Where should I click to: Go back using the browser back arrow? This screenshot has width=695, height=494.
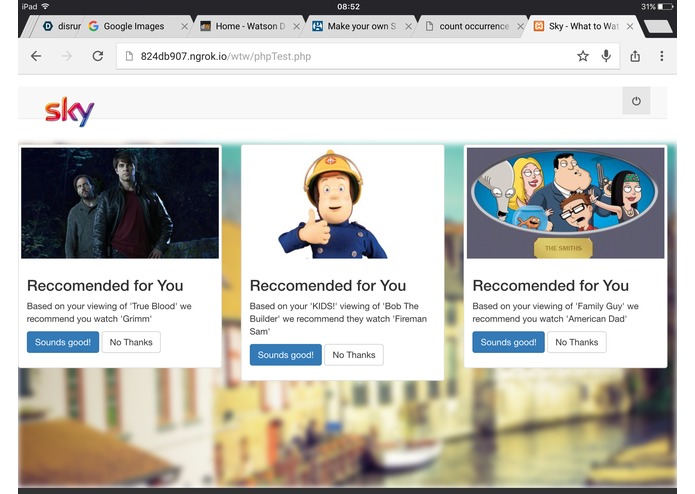coord(36,56)
